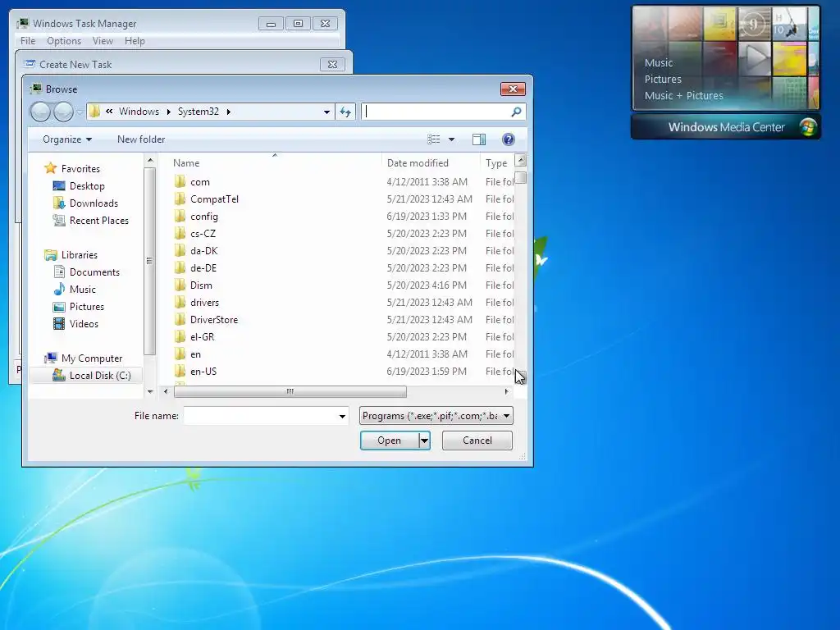The width and height of the screenshot is (840, 630).
Task: Click the Cancel button
Action: click(x=477, y=441)
